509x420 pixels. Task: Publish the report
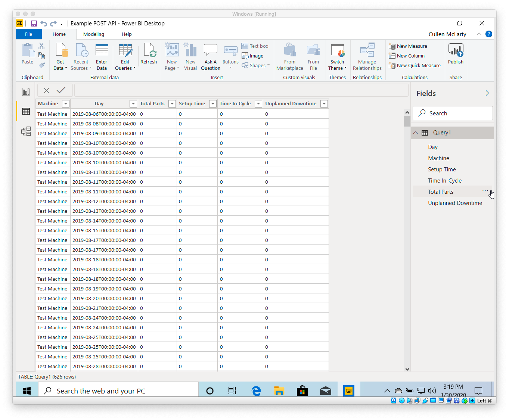coord(456,54)
